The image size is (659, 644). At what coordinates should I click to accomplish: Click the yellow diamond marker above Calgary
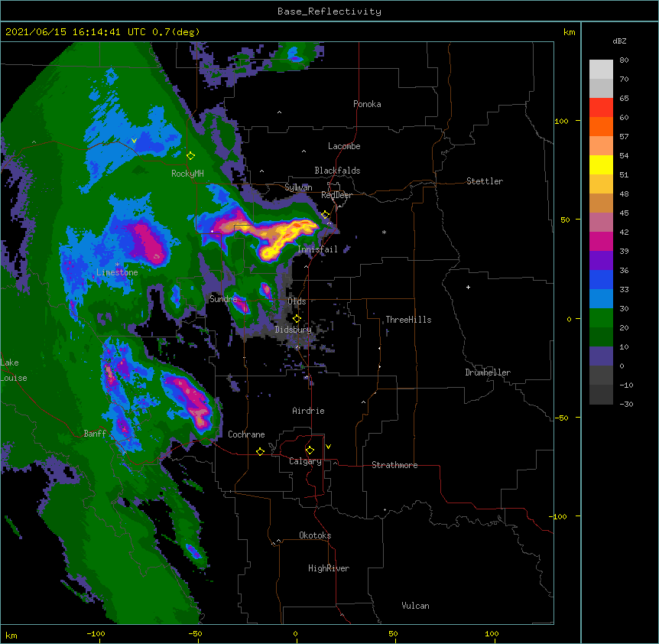coord(310,450)
